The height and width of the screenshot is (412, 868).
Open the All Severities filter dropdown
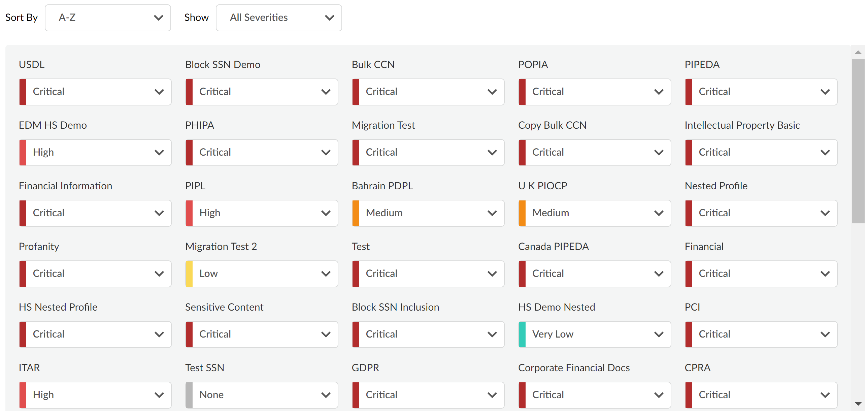pos(279,18)
